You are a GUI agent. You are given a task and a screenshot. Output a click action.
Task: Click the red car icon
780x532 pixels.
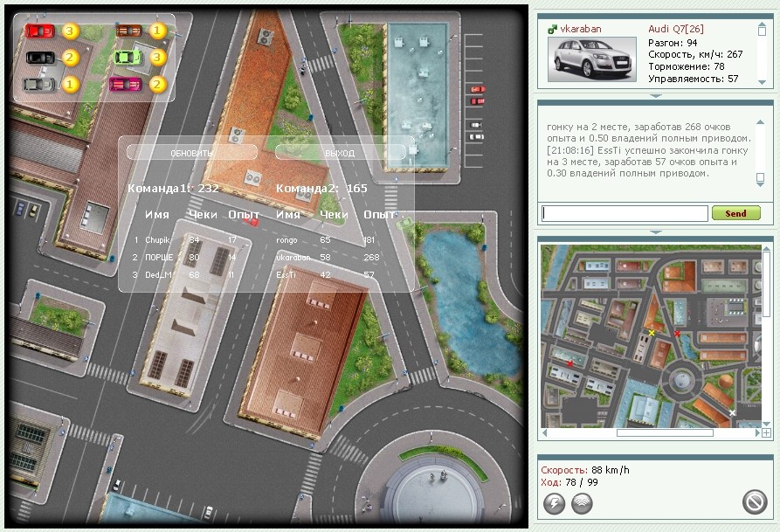40,31
